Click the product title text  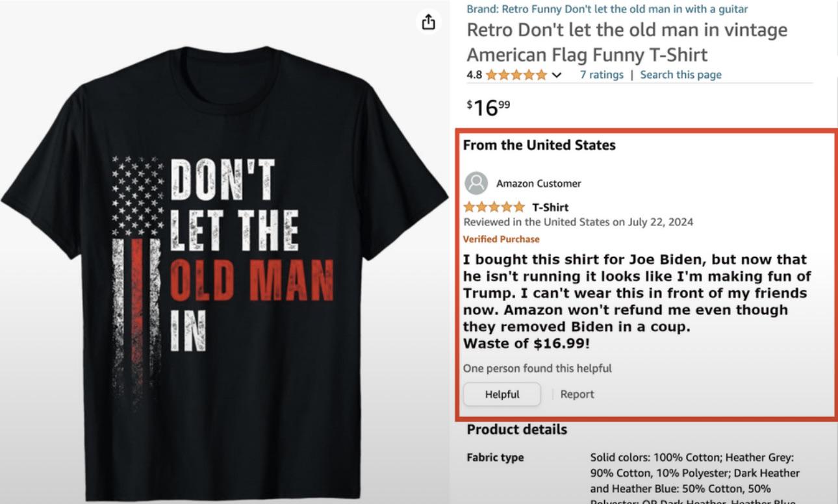[627, 42]
